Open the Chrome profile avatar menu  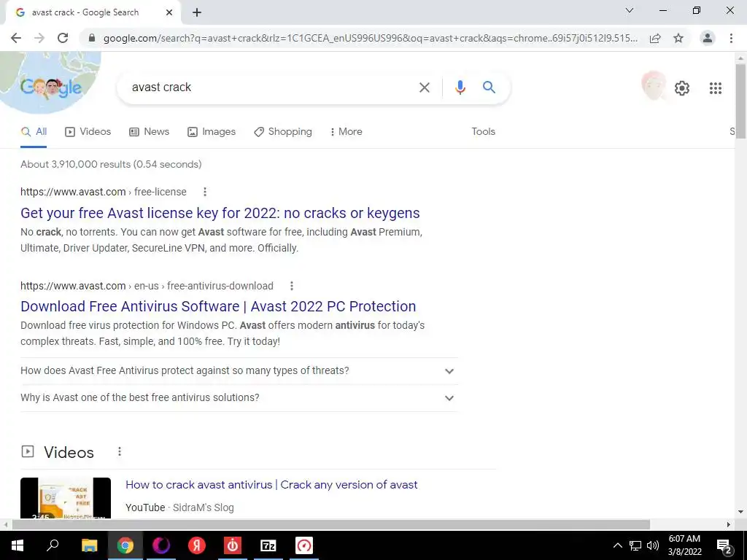[x=708, y=38]
